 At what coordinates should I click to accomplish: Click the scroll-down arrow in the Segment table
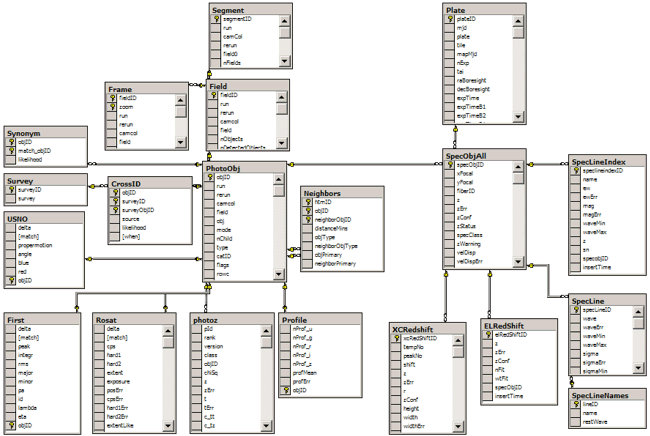pos(285,60)
